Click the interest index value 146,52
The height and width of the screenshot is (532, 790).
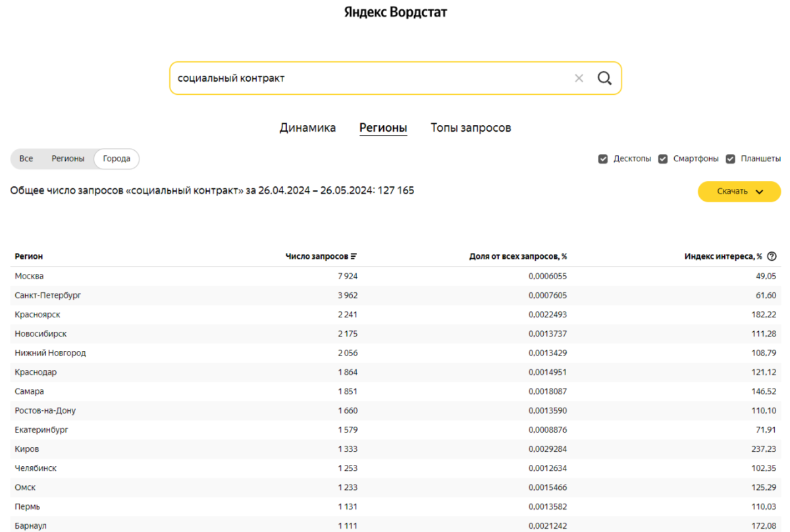764,391
